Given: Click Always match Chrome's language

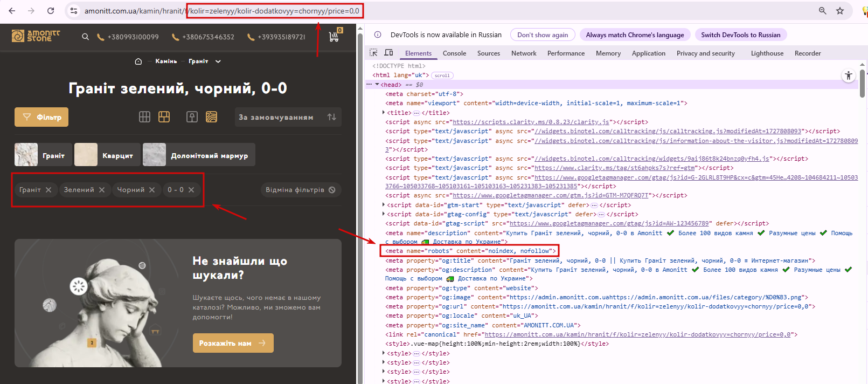Looking at the screenshot, I should click(635, 35).
